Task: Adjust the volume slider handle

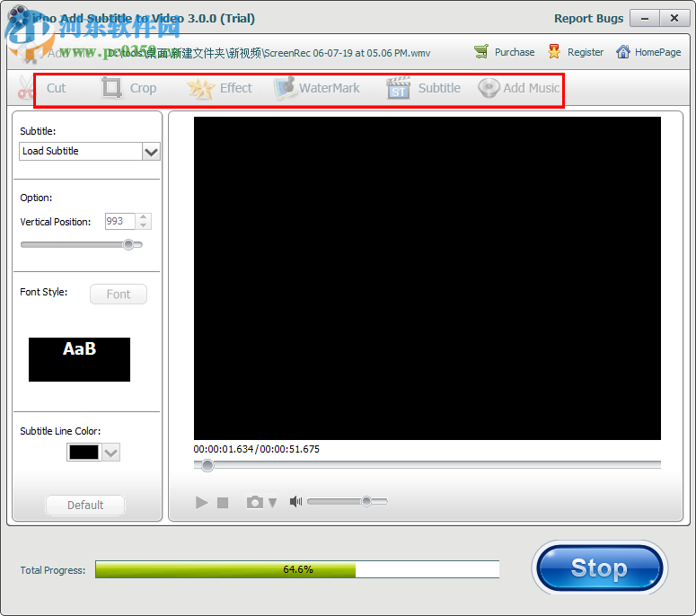Action: 366,501
